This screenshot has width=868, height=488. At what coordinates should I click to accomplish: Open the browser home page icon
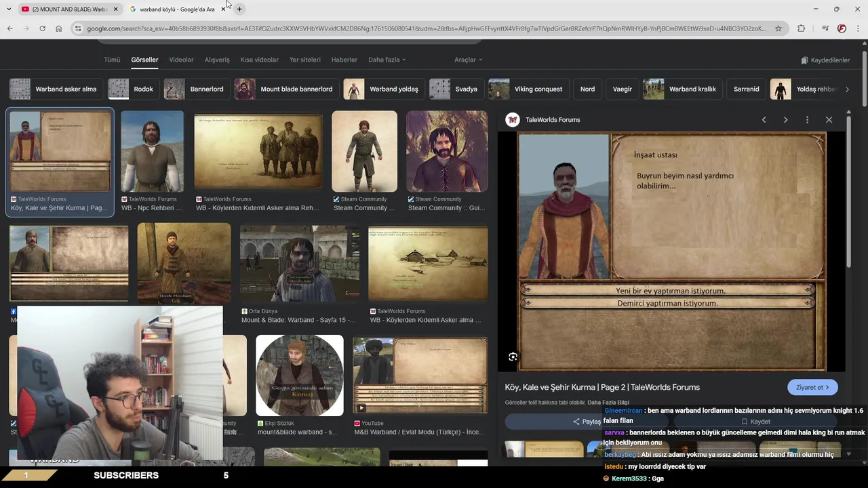click(58, 28)
